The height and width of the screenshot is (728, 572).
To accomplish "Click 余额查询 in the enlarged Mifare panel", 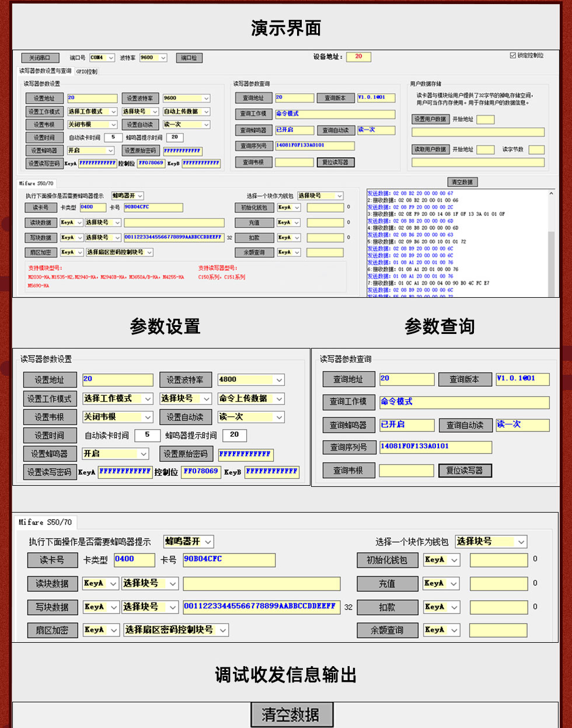I will point(387,631).
